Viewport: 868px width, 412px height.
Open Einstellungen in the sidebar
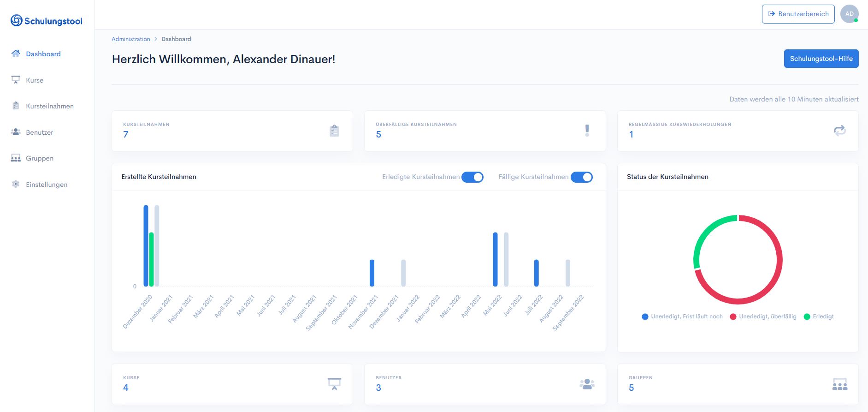point(47,185)
